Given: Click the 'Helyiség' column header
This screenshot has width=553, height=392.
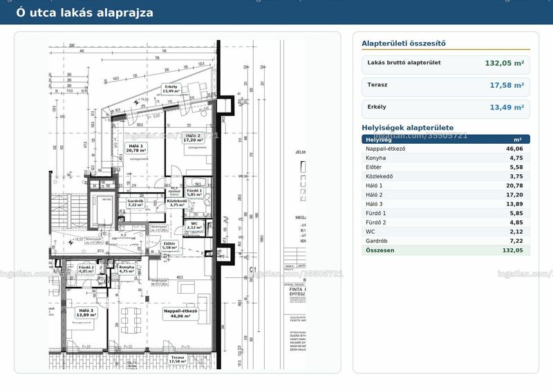Looking at the screenshot, I should [x=378, y=140].
